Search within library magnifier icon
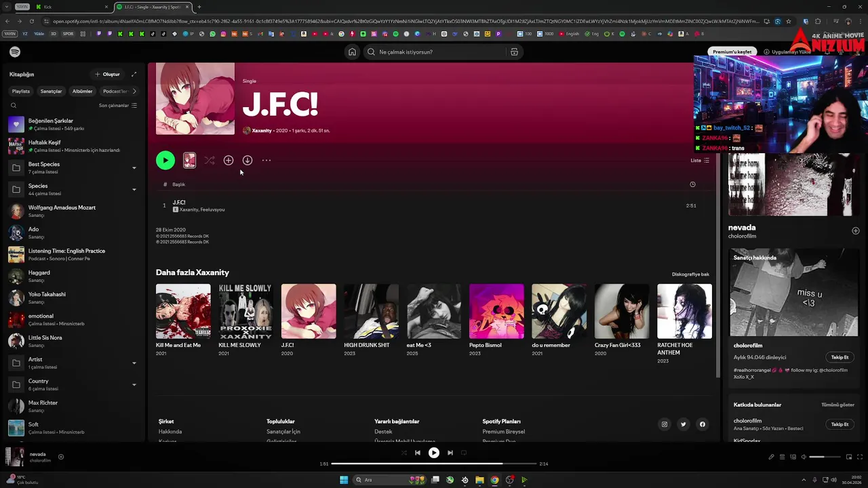The height and width of the screenshot is (488, 868). pos(13,106)
